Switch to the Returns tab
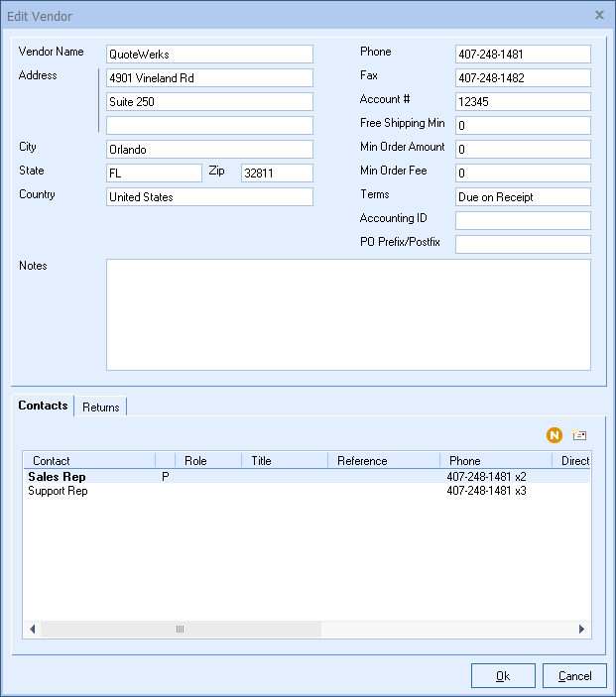The height and width of the screenshot is (697, 616). [101, 407]
